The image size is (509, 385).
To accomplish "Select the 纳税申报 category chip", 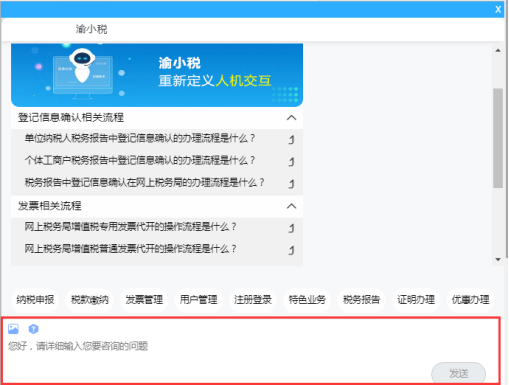I will (x=35, y=300).
